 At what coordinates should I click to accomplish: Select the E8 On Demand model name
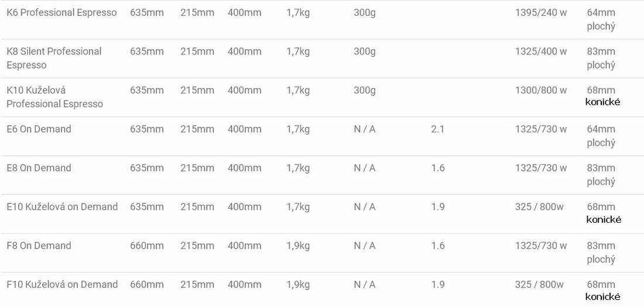(x=39, y=168)
